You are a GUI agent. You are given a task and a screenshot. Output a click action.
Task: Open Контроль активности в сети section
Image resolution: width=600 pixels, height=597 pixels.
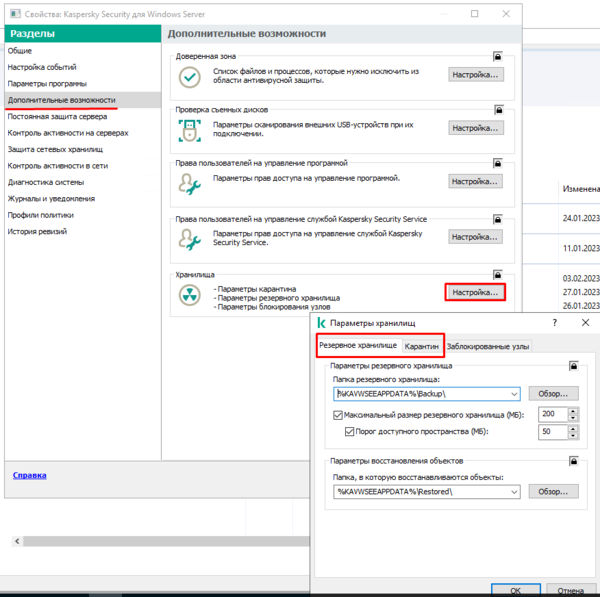pos(83,166)
